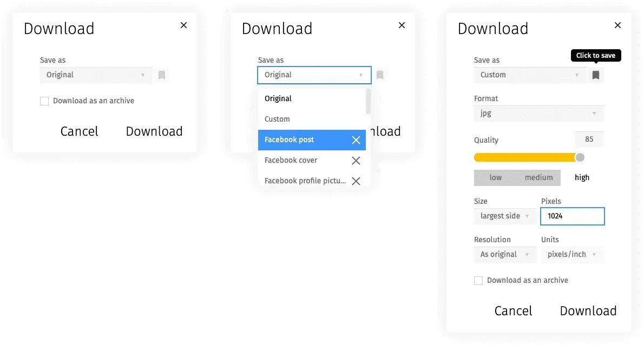644x345 pixels.
Task: Click Cancel in the left dialog
Action: click(x=79, y=131)
